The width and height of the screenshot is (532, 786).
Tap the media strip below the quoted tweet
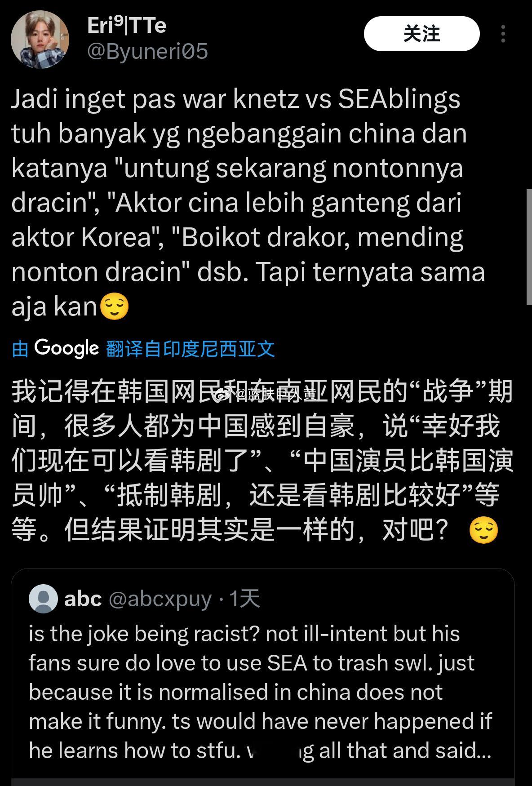coord(263,782)
